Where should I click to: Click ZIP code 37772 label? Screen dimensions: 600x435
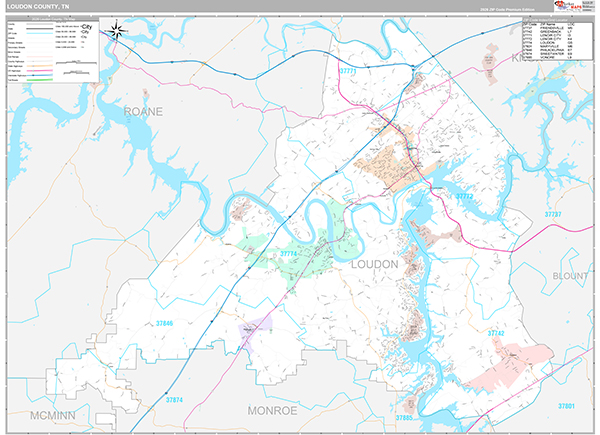[464, 197]
